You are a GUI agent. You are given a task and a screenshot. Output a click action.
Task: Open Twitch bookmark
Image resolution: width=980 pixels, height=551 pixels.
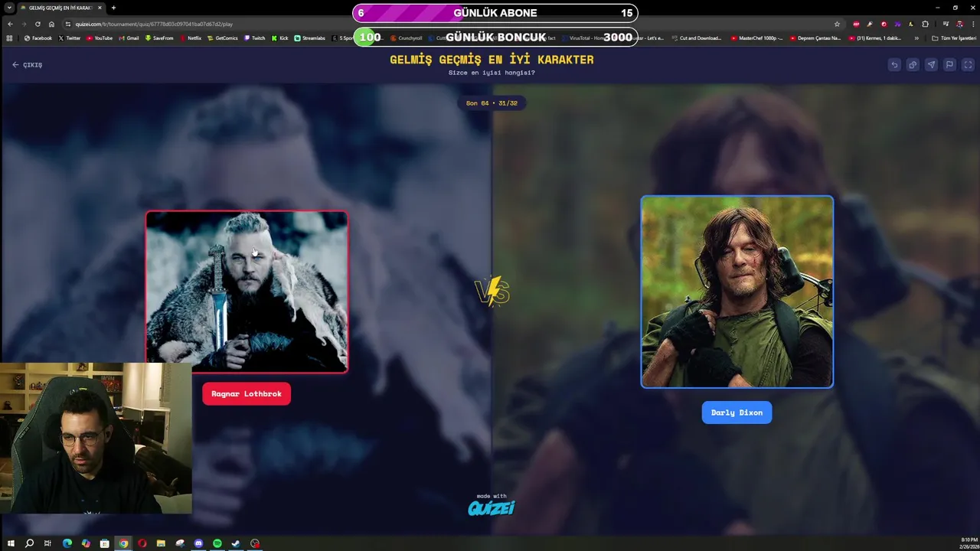click(x=255, y=38)
